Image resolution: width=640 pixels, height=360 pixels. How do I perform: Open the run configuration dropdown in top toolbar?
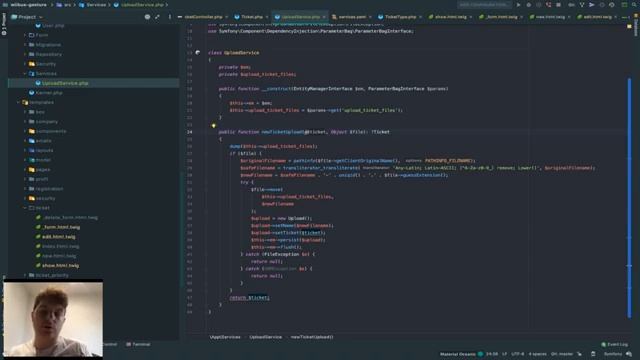click(484, 5)
